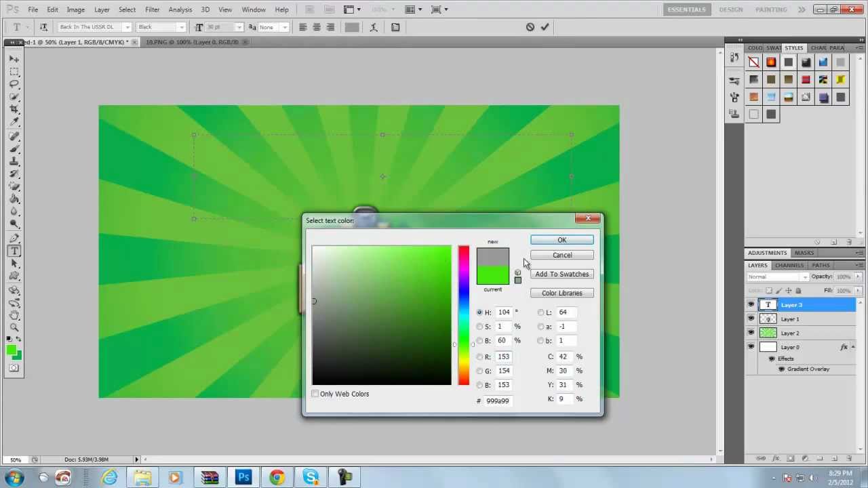Select the Pen tool
Screen dimensions: 868x488
(14, 238)
